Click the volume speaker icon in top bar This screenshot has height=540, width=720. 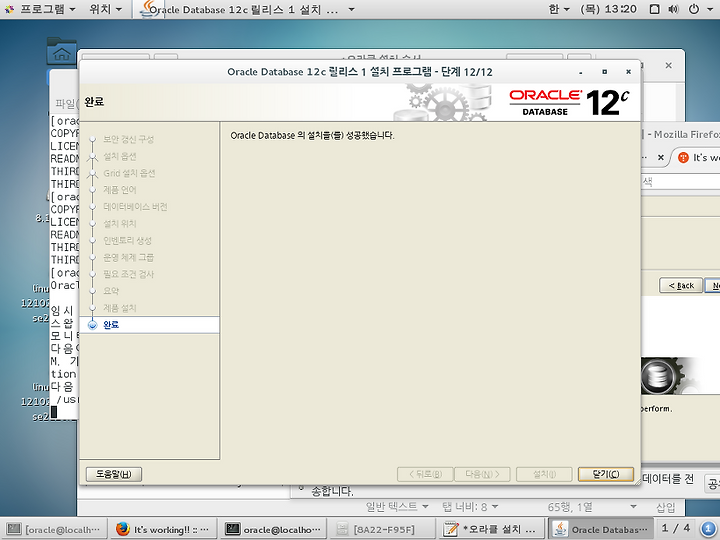[674, 9]
